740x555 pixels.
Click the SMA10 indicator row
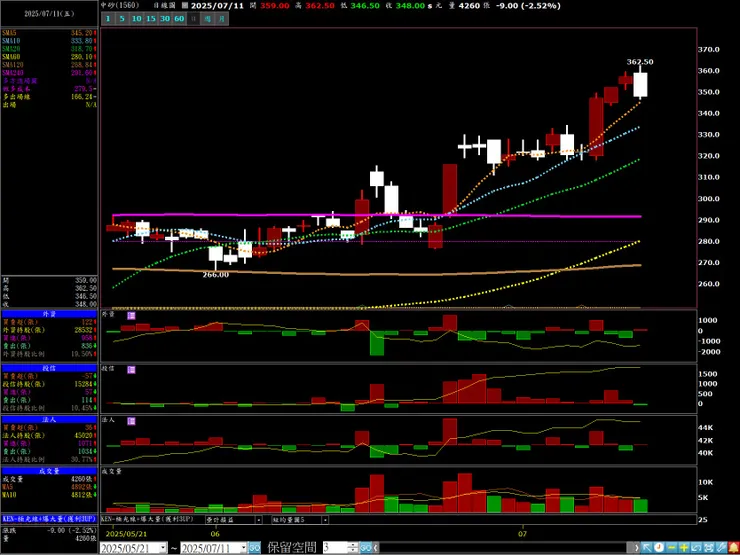click(x=49, y=41)
